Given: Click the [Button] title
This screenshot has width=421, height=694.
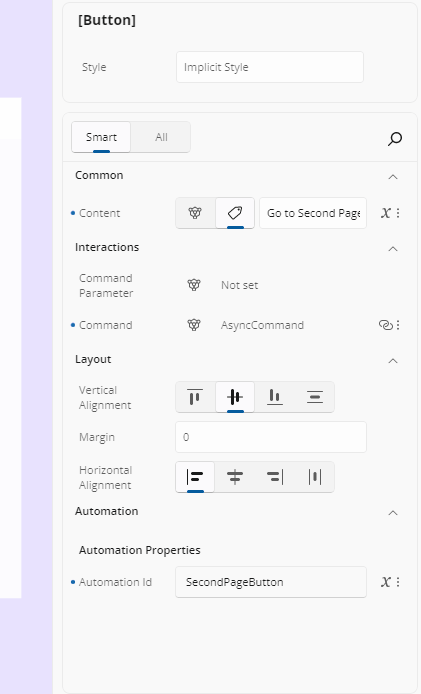Looking at the screenshot, I should (107, 20).
